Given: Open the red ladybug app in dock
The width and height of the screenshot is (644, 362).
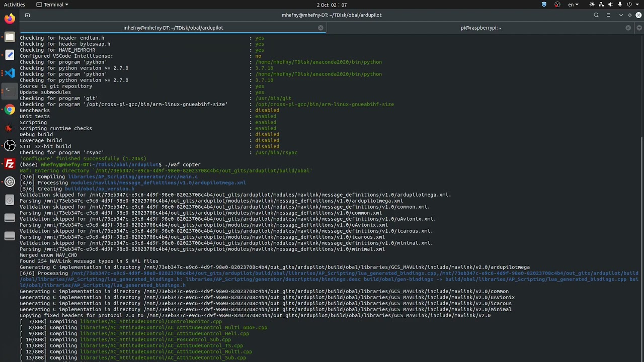Looking at the screenshot, I should pyautogui.click(x=10, y=128).
